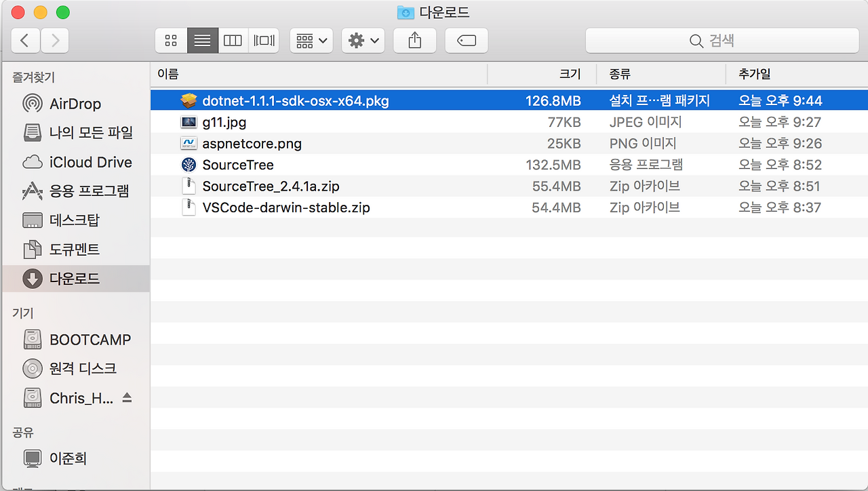Switch to list view
Viewport: 868px width, 491px height.
coord(202,41)
